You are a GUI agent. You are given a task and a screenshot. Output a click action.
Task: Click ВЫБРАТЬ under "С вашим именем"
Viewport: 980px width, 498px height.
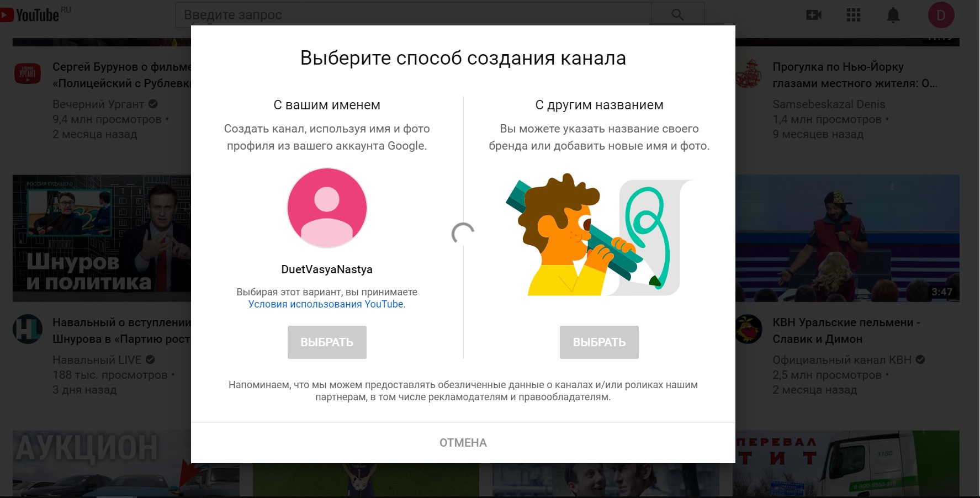point(327,342)
